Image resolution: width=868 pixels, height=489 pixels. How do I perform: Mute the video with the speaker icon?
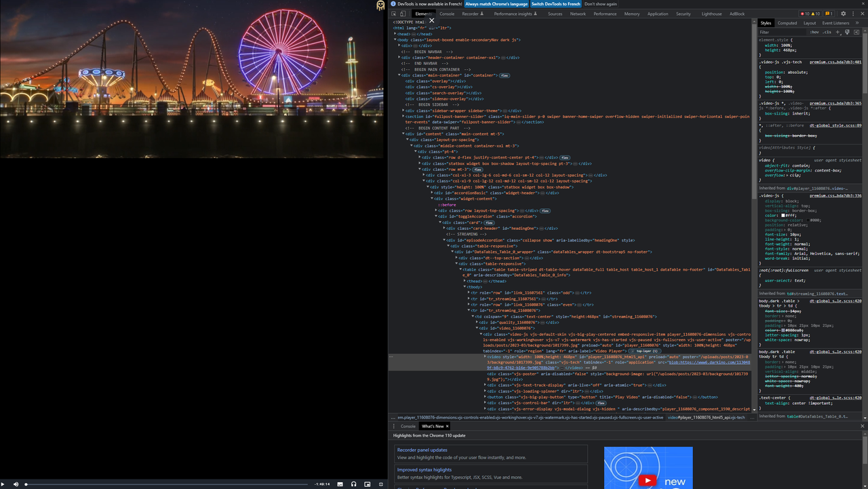pyautogui.click(x=16, y=484)
